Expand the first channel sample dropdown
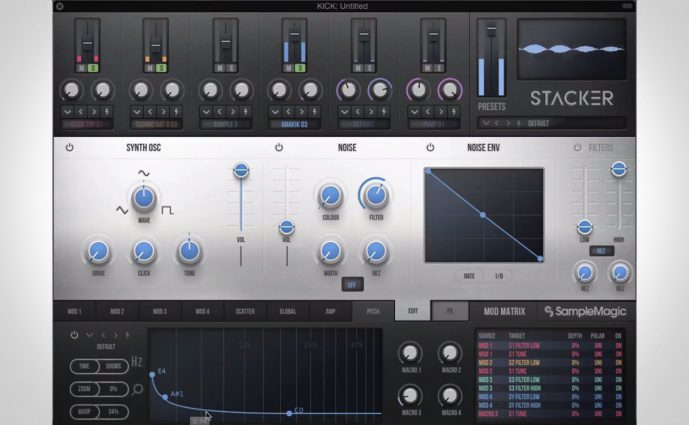The width and height of the screenshot is (689, 425). coord(65,110)
